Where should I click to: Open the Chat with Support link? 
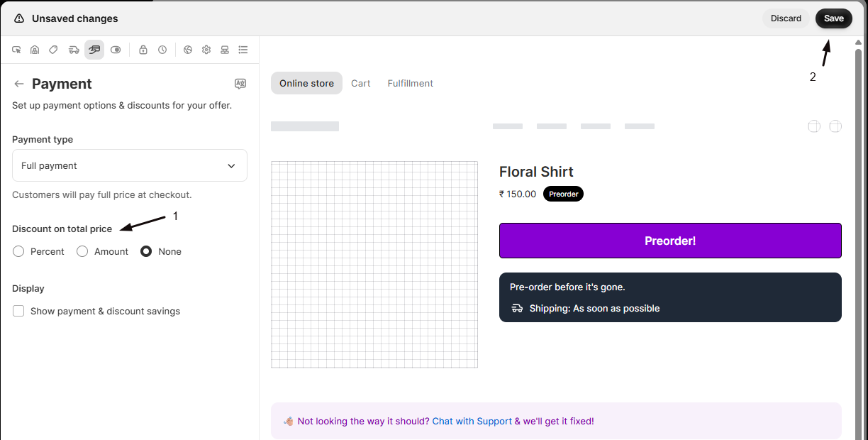click(472, 421)
